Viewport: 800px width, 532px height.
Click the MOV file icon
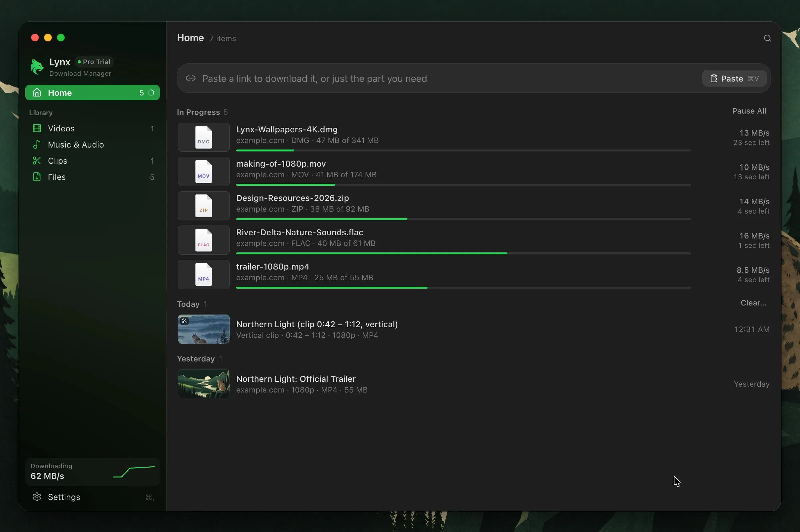click(204, 171)
